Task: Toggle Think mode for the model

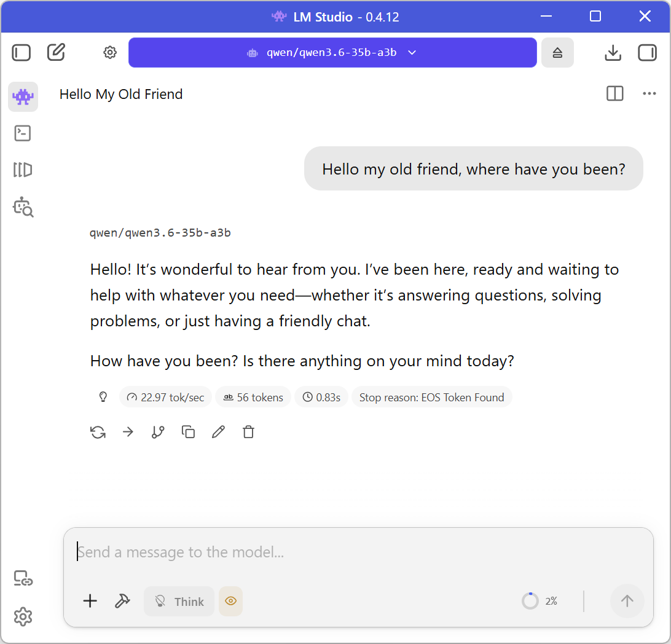Action: click(179, 601)
